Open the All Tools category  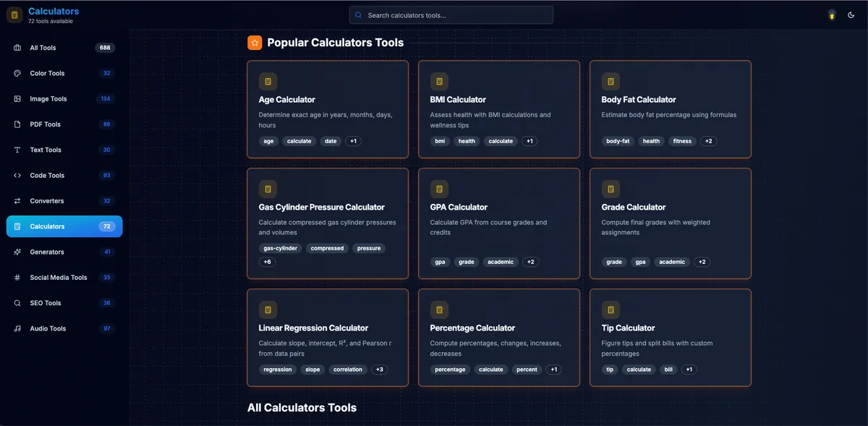(64, 48)
